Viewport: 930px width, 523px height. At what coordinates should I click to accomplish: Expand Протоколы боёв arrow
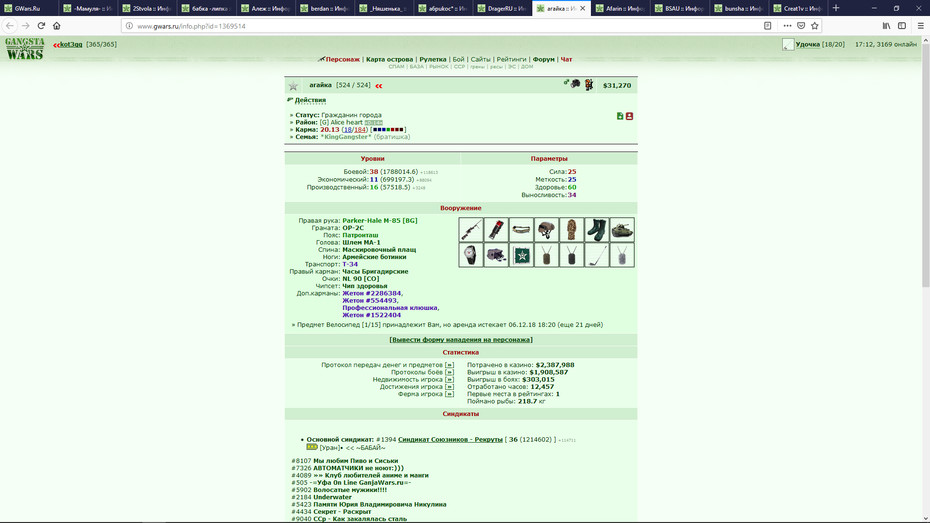pyautogui.click(x=449, y=372)
